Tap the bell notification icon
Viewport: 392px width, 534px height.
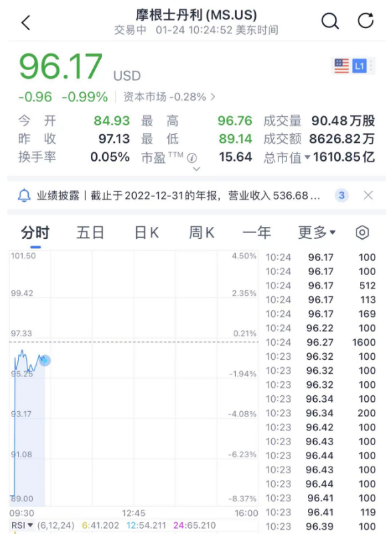pos(24,196)
